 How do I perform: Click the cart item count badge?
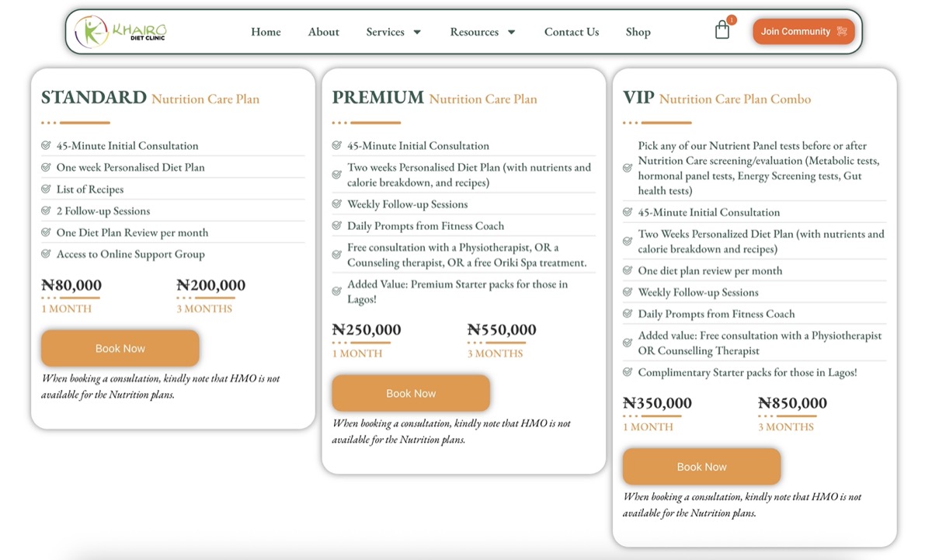(732, 20)
